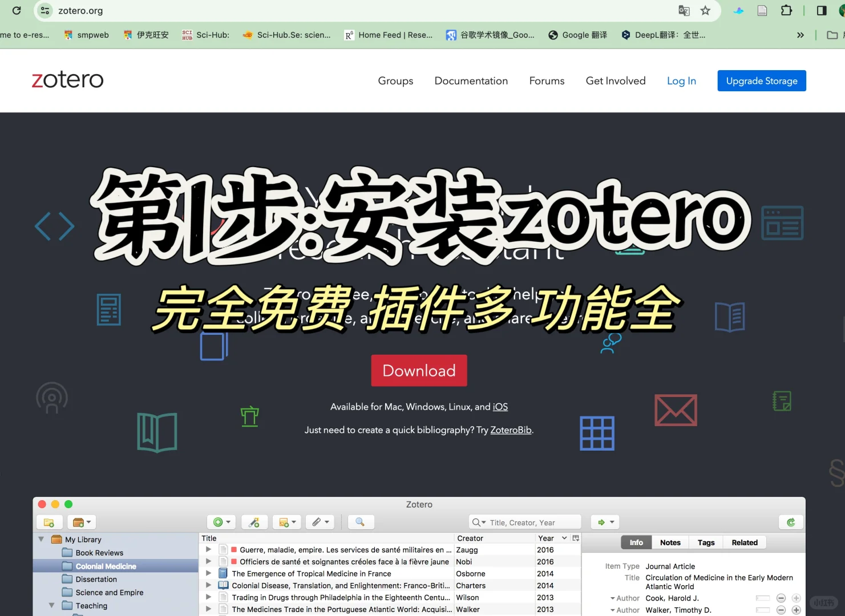The image size is (845, 616).
Task: Click the Title, Creator, Year search field
Action: (x=524, y=522)
